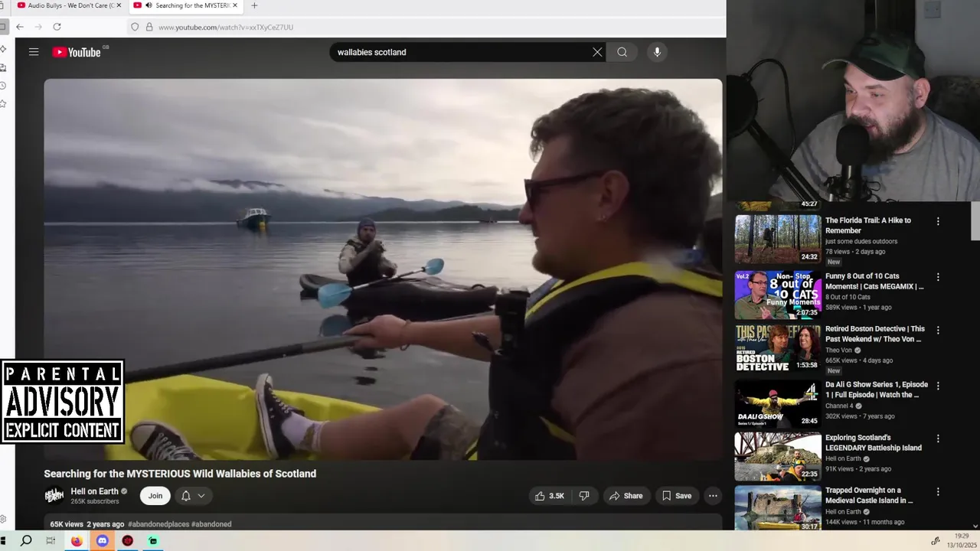The height and width of the screenshot is (551, 980).
Task: Pause the playing wallabies video
Action: (383, 269)
